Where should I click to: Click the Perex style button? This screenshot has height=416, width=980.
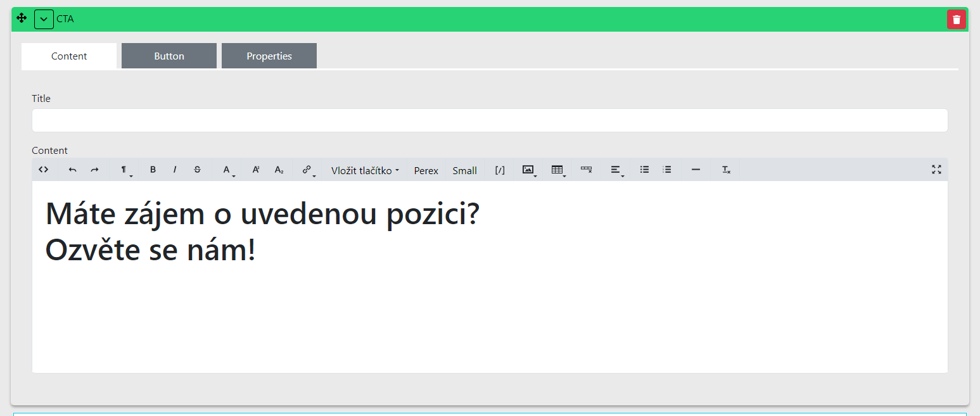[426, 170]
